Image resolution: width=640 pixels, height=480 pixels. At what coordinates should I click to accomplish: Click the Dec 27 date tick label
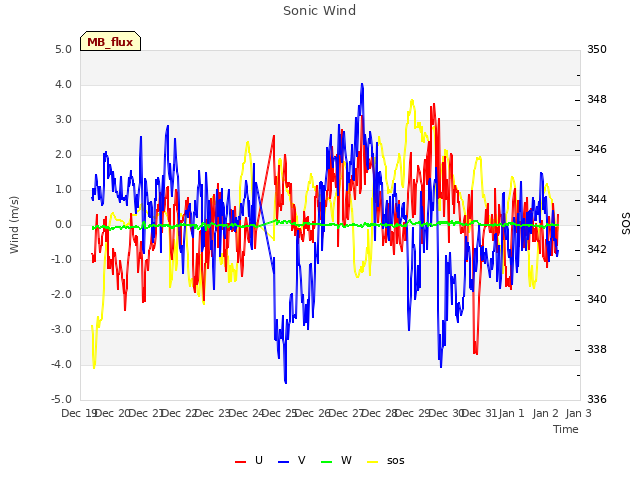(346, 413)
